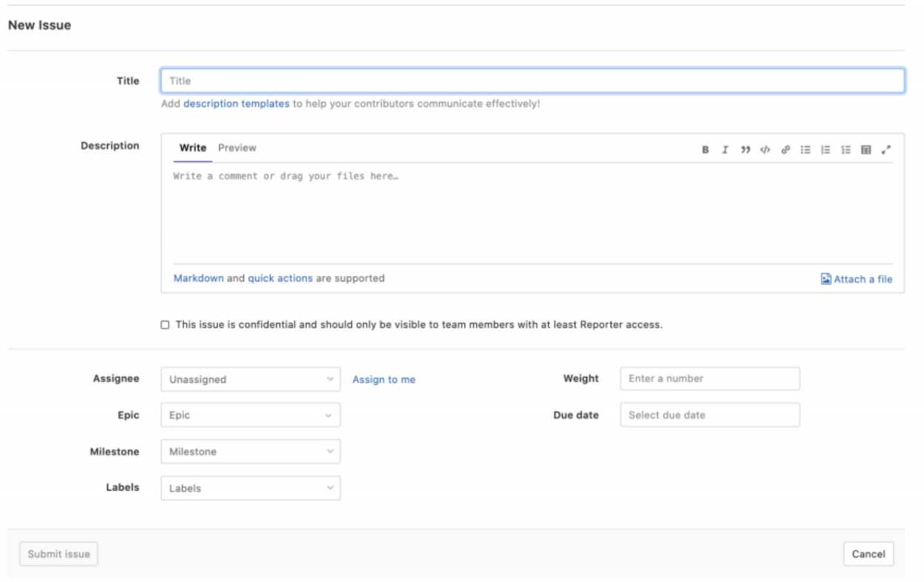Add a link using the link icon
The image size is (924, 582).
pos(786,149)
